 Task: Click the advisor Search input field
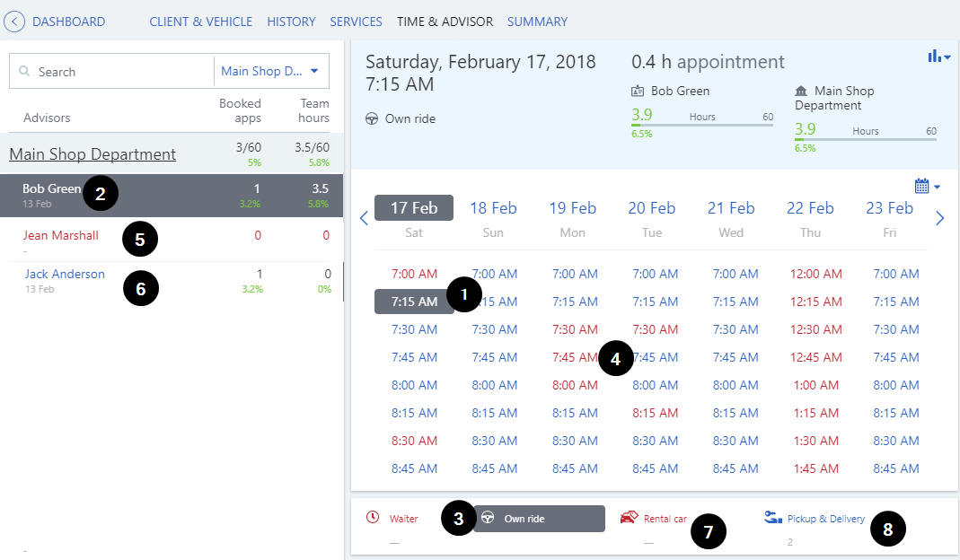click(x=121, y=72)
